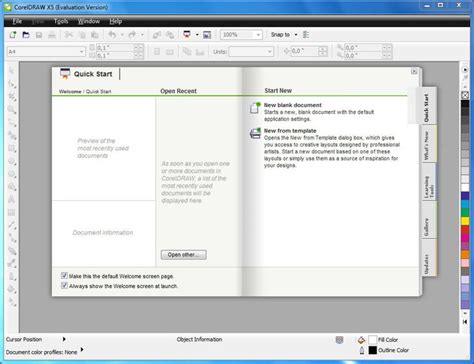Pick the green swatch in color palette

pyautogui.click(x=465, y=212)
